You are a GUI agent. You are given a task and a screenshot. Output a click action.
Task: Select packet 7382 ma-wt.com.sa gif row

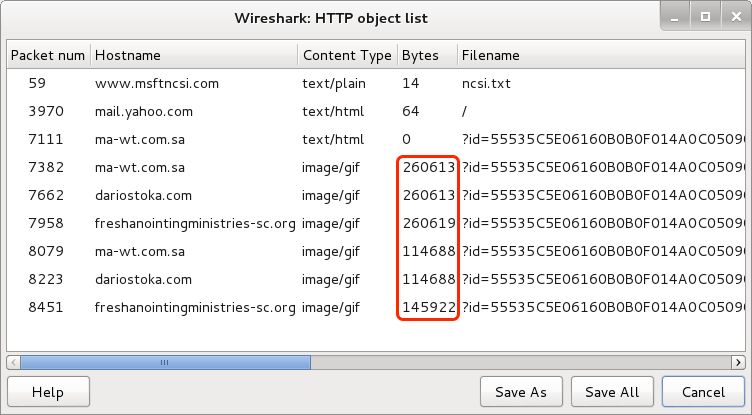coord(376,167)
